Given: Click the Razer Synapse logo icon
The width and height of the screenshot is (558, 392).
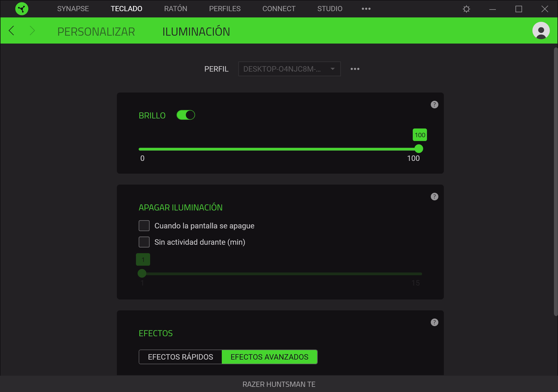Looking at the screenshot, I should coord(22,9).
